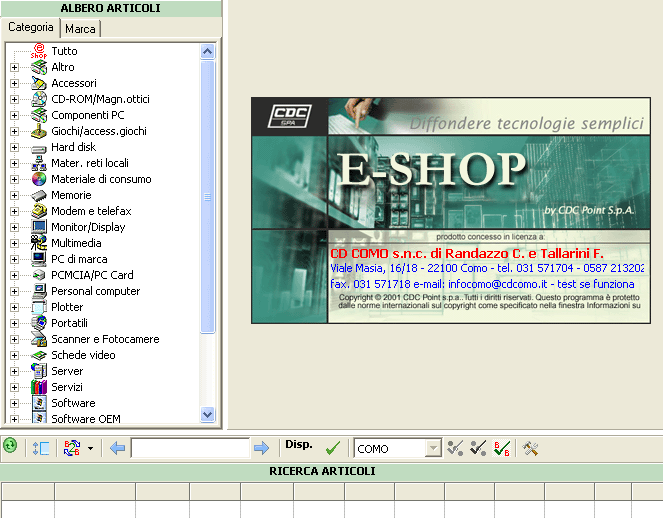This screenshot has width=663, height=518.
Task: Select the Software OEM tree item
Action: click(86, 419)
